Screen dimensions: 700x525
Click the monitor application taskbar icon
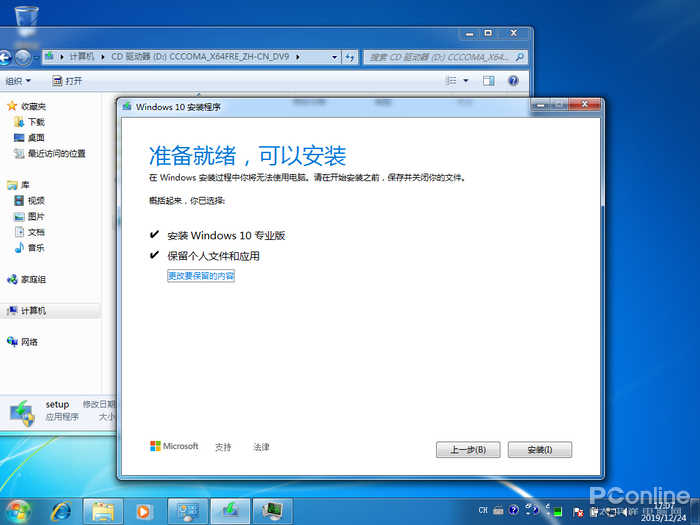click(273, 512)
